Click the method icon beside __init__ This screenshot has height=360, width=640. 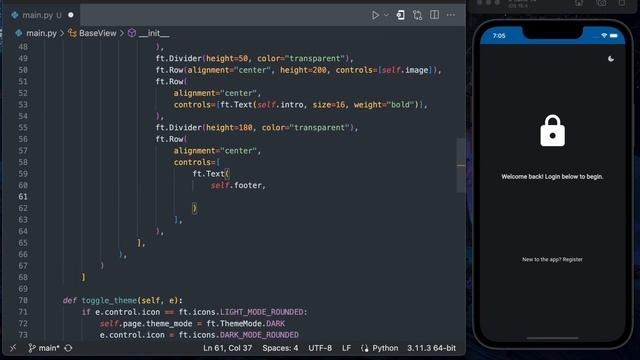[132, 33]
